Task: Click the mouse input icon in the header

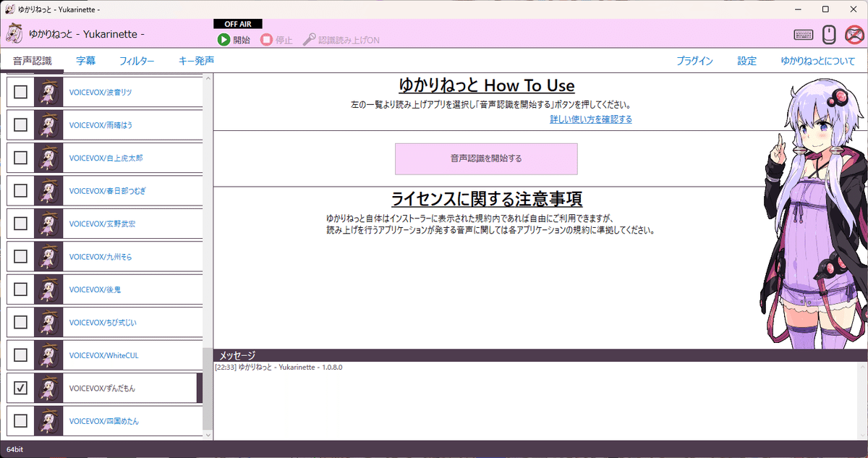Action: [x=830, y=34]
